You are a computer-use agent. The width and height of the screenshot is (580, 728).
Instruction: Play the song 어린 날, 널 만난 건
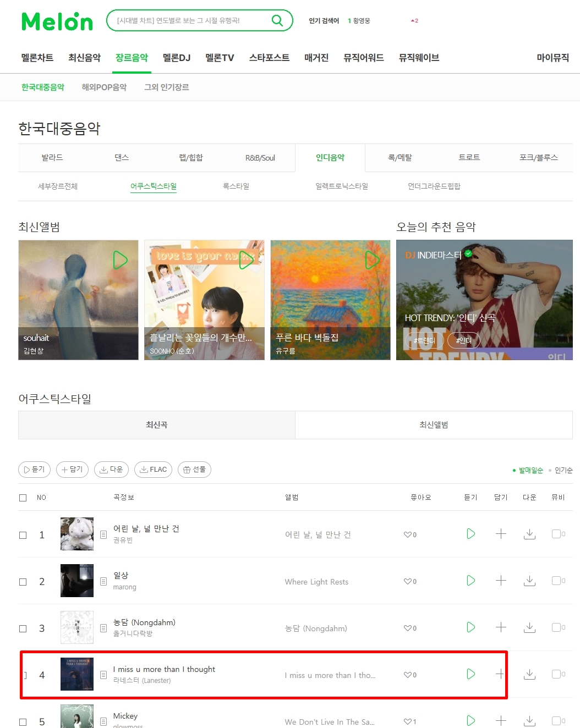(x=470, y=534)
